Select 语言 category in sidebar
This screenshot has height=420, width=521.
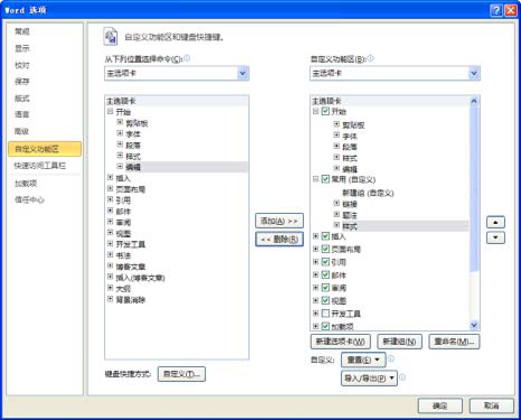pyautogui.click(x=22, y=114)
